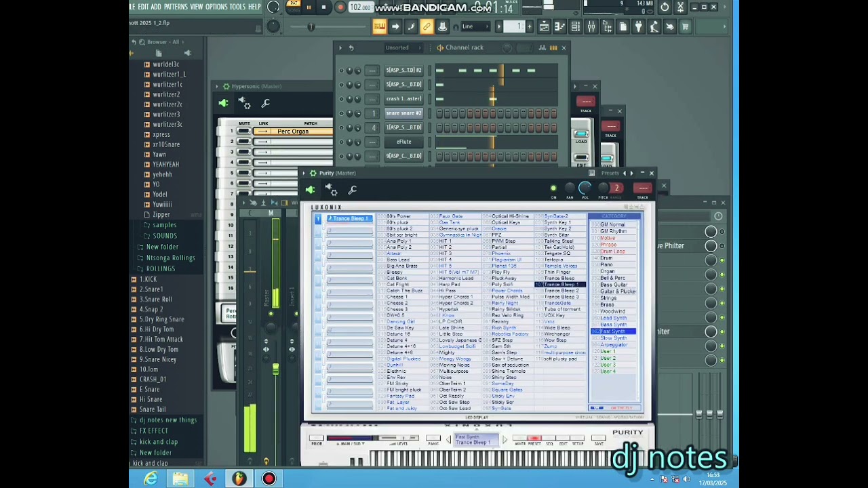Screen dimensions: 868x488
Task: Choose the Tube of torment preset
Action: point(561,309)
